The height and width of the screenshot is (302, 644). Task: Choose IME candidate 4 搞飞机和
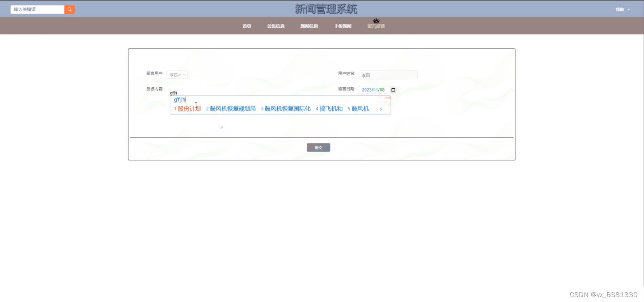coord(329,109)
